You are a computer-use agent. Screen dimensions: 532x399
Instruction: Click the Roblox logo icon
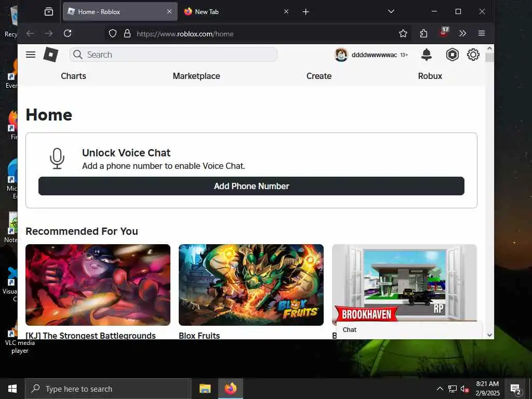(51, 54)
